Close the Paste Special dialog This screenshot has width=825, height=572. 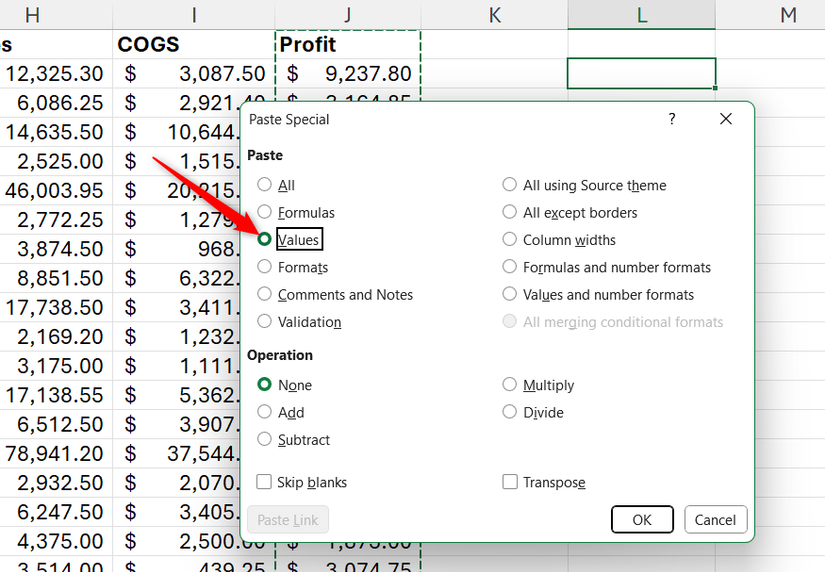[x=726, y=119]
